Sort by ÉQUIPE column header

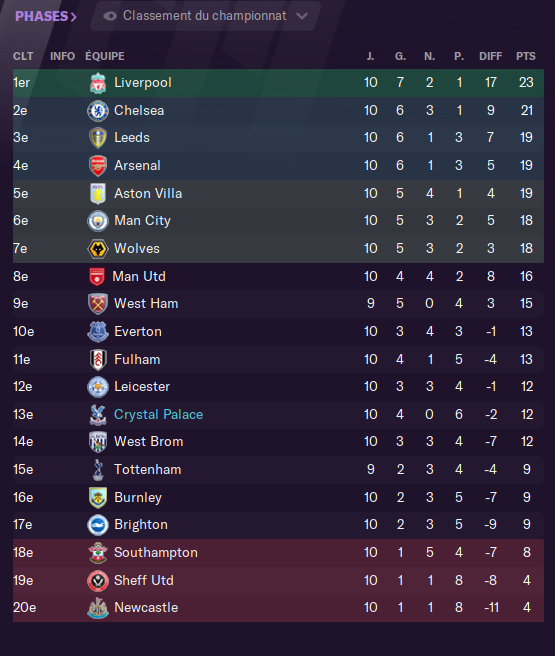click(x=105, y=56)
